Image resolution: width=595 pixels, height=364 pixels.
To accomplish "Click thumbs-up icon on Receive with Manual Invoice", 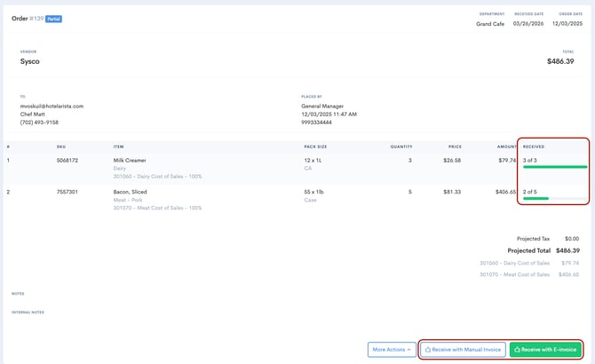I will pyautogui.click(x=428, y=350).
